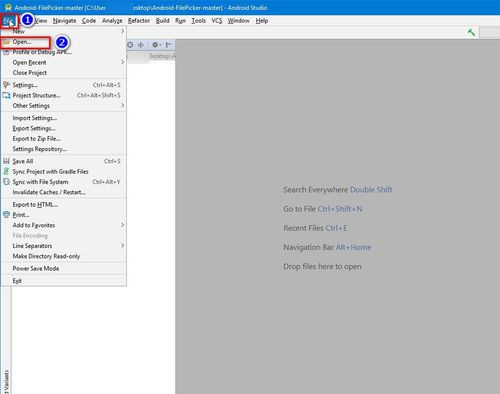
Task: Open the Code menu
Action: pos(89,21)
